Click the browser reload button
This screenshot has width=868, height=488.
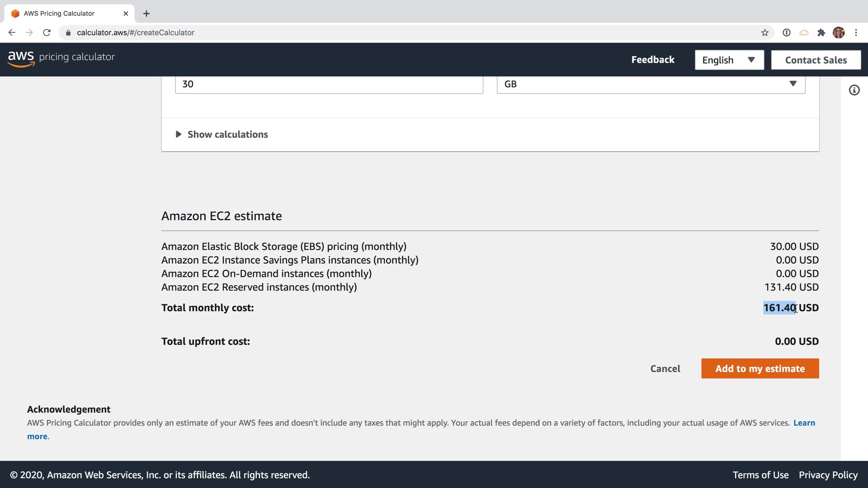(x=47, y=33)
